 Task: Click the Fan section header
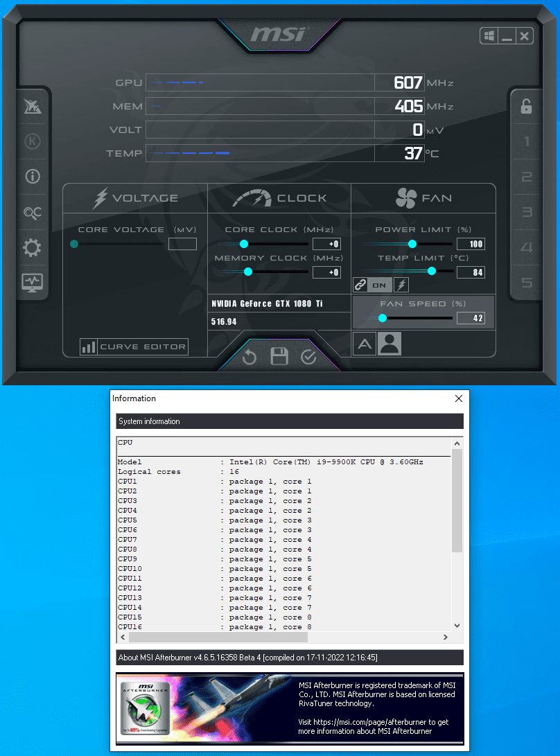coord(423,198)
